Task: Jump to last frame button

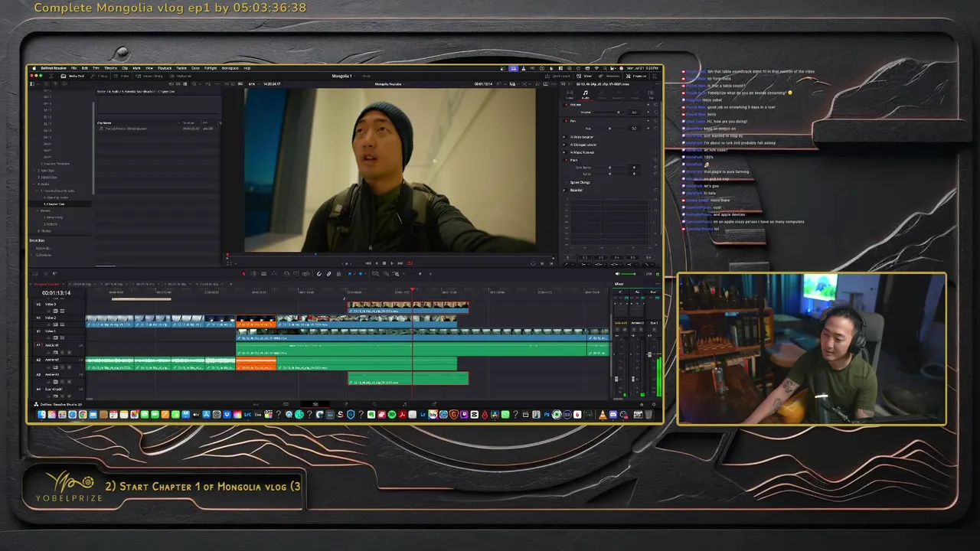Action: pyautogui.click(x=400, y=263)
